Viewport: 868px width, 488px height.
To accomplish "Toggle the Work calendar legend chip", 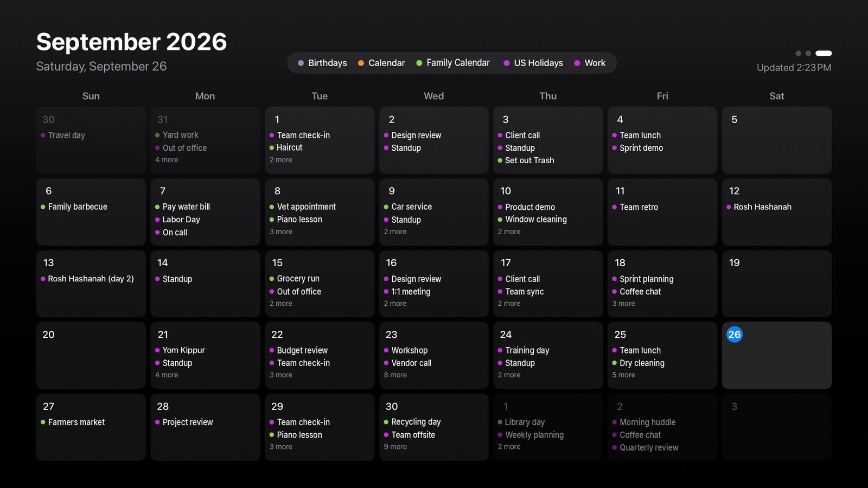I will point(590,63).
